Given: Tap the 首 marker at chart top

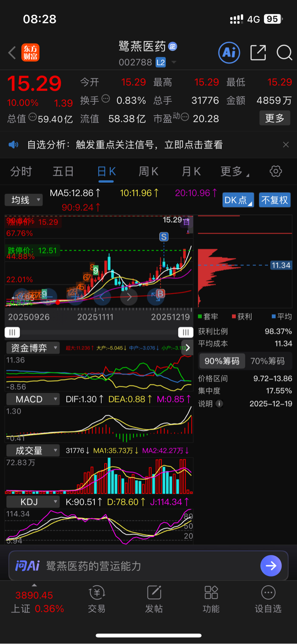Looking at the screenshot, I should click(x=187, y=223).
